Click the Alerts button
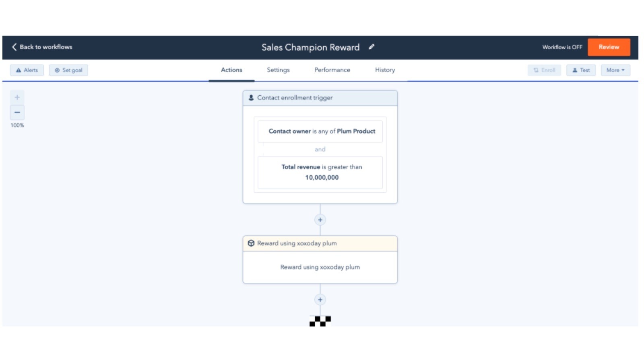 27,70
